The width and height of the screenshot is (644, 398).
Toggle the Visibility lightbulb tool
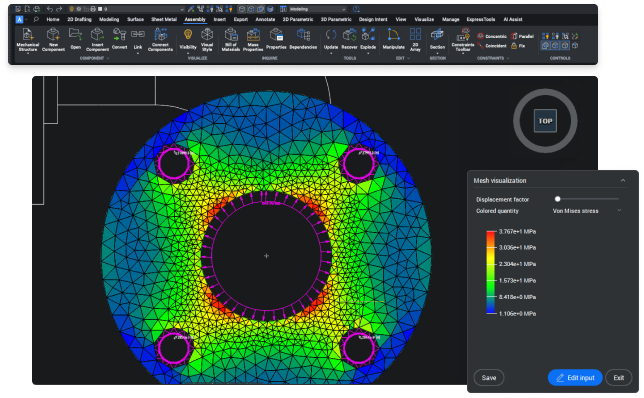188,39
